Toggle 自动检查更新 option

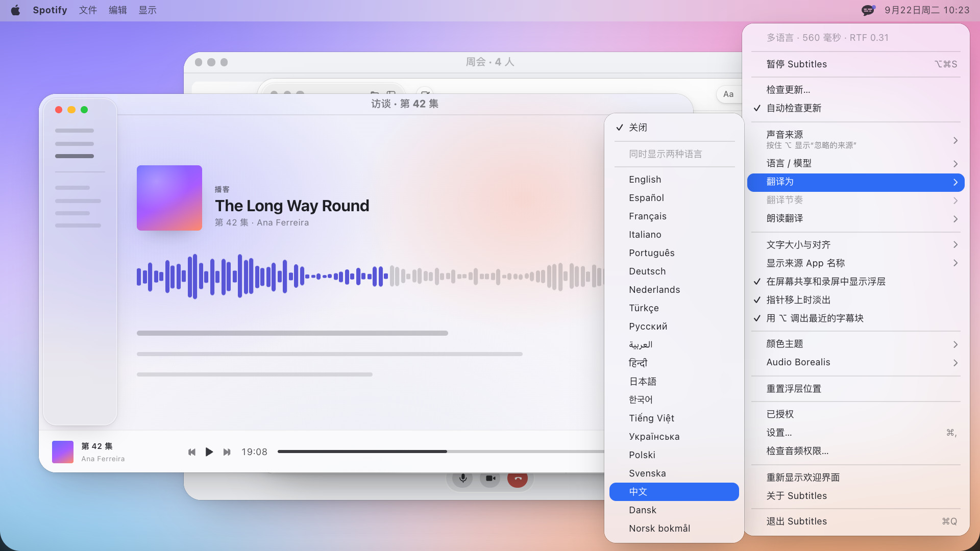click(x=856, y=108)
